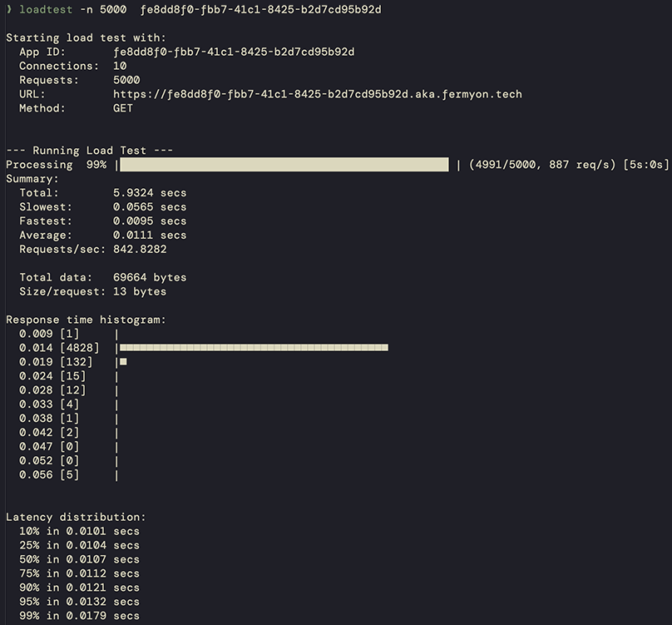The width and height of the screenshot is (672, 625).
Task: Click the '[5s:0s]' elapsed time indicator
Action: pyautogui.click(x=646, y=165)
